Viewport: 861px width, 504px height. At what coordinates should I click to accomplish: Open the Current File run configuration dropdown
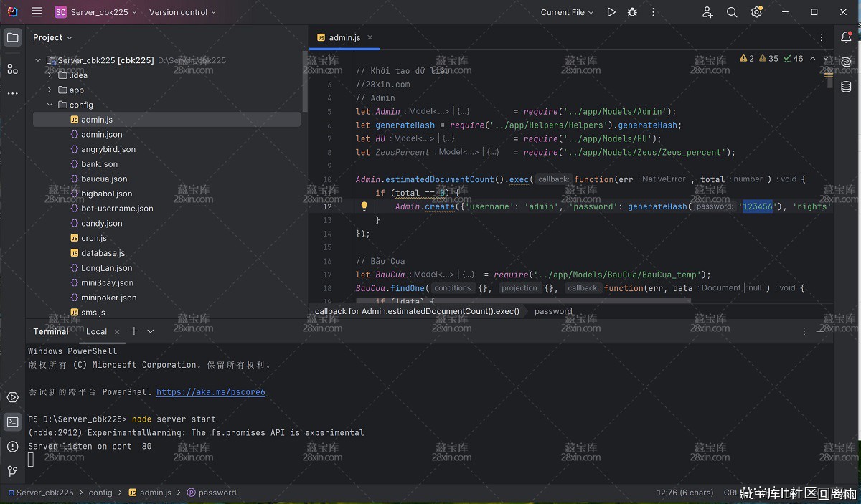tap(567, 12)
